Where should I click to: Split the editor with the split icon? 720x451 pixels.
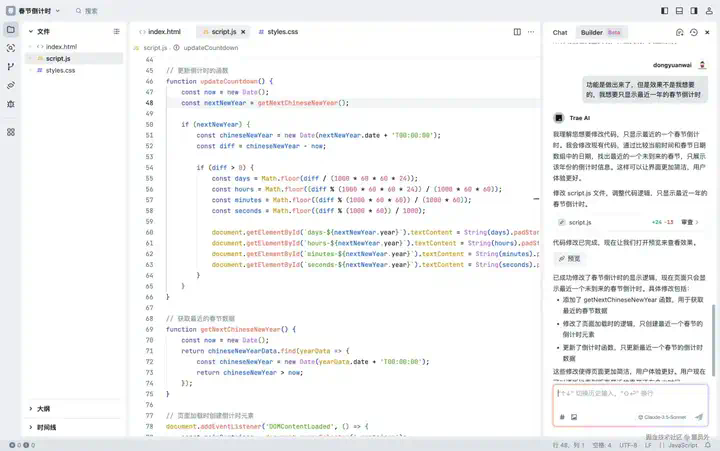click(517, 32)
